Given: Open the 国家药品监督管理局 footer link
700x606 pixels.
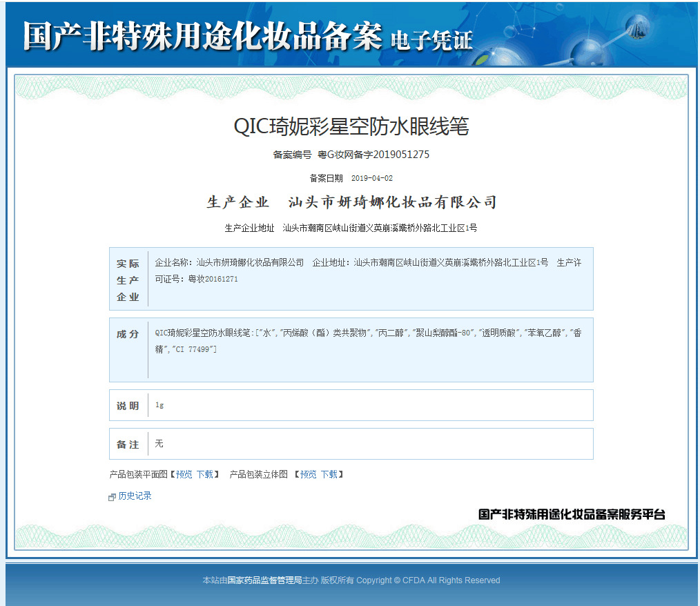Looking at the screenshot, I should [x=264, y=580].
